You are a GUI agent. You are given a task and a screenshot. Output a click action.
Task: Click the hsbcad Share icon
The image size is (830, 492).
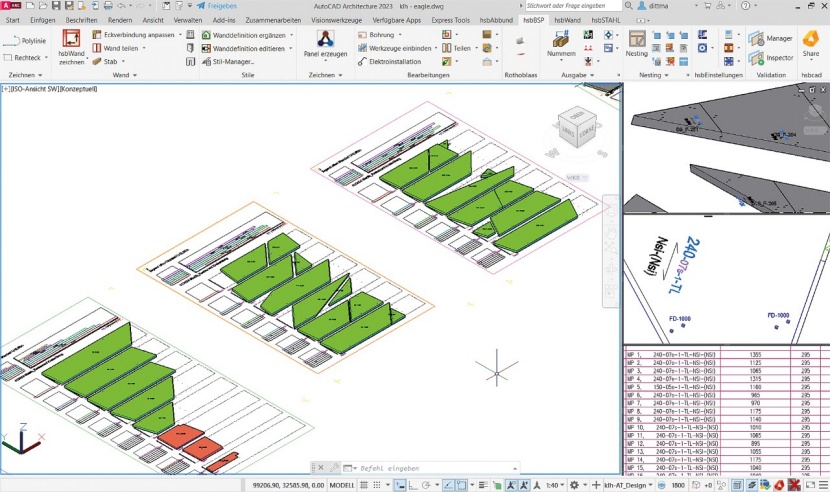[810, 42]
